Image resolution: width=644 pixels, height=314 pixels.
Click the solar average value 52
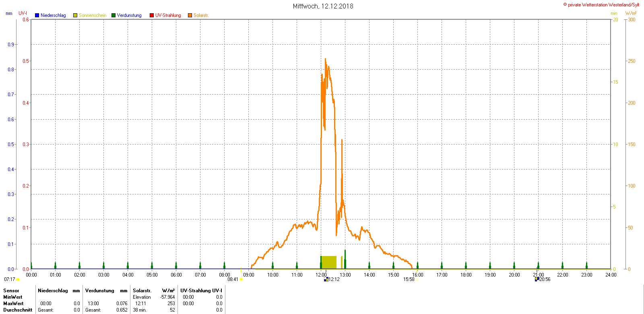172,310
